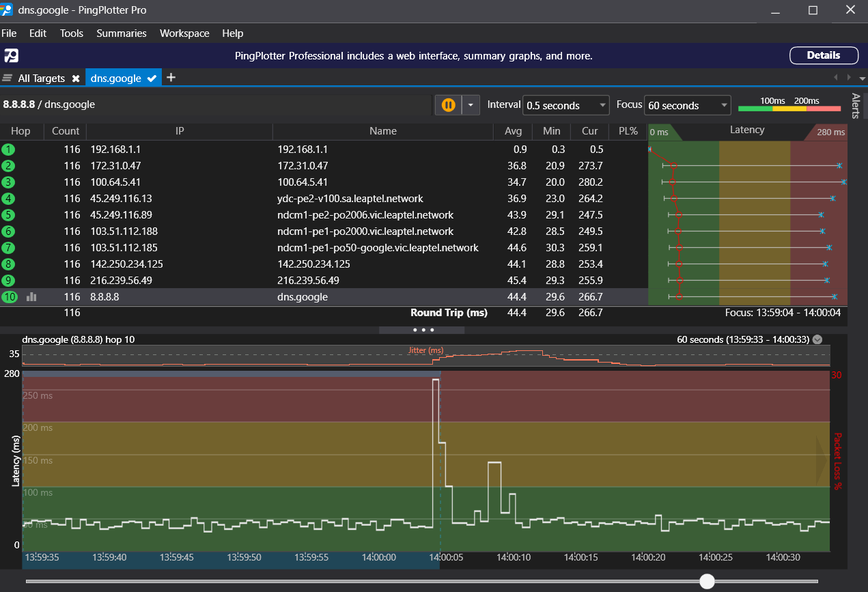Click the PingPlotter logo in banner
868x592 pixels.
(11, 56)
